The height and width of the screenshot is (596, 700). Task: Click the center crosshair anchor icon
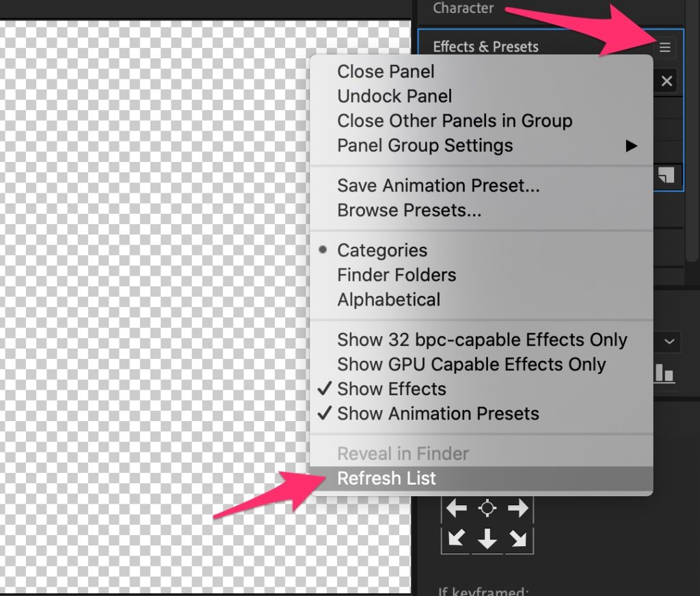[487, 508]
